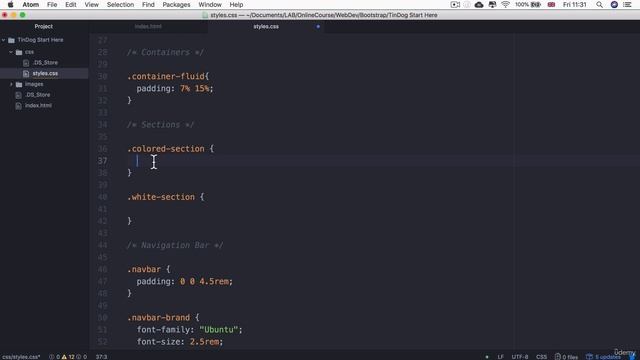This screenshot has width=640, height=360.
Task: Select the Project panel header
Action: [44, 27]
